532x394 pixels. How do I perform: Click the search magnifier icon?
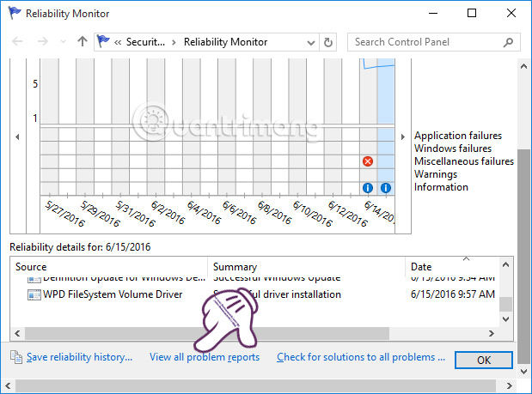pos(508,42)
